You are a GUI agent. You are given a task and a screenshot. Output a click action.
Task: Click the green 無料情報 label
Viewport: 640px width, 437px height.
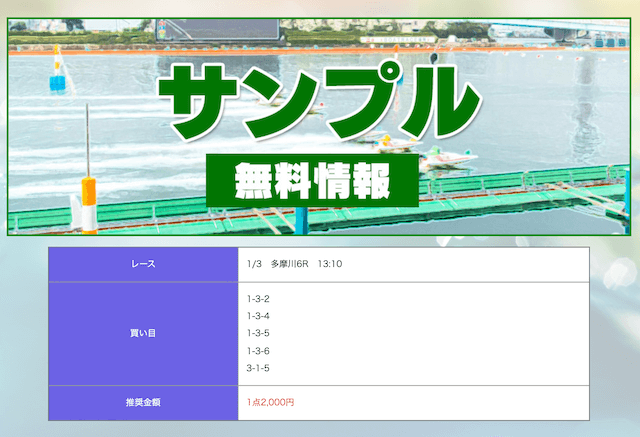[312, 181]
